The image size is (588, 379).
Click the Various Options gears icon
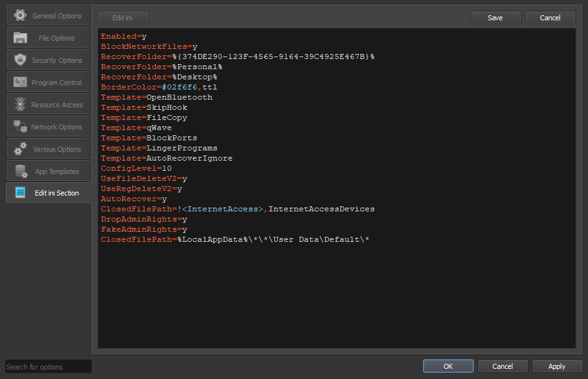[x=20, y=149]
